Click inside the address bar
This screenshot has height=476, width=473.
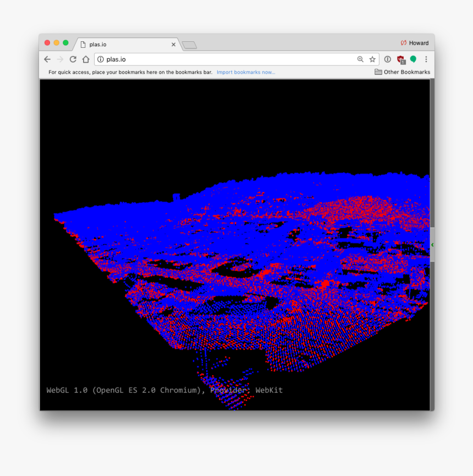click(220, 59)
